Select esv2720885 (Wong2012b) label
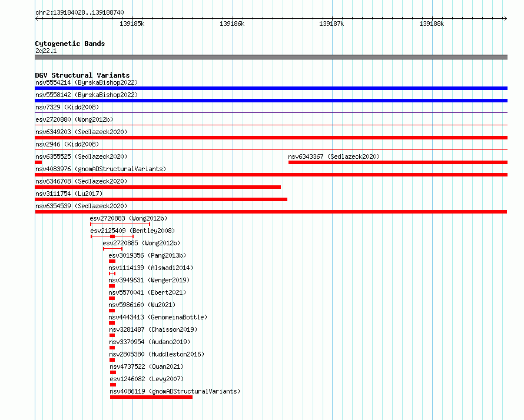 tap(141, 243)
